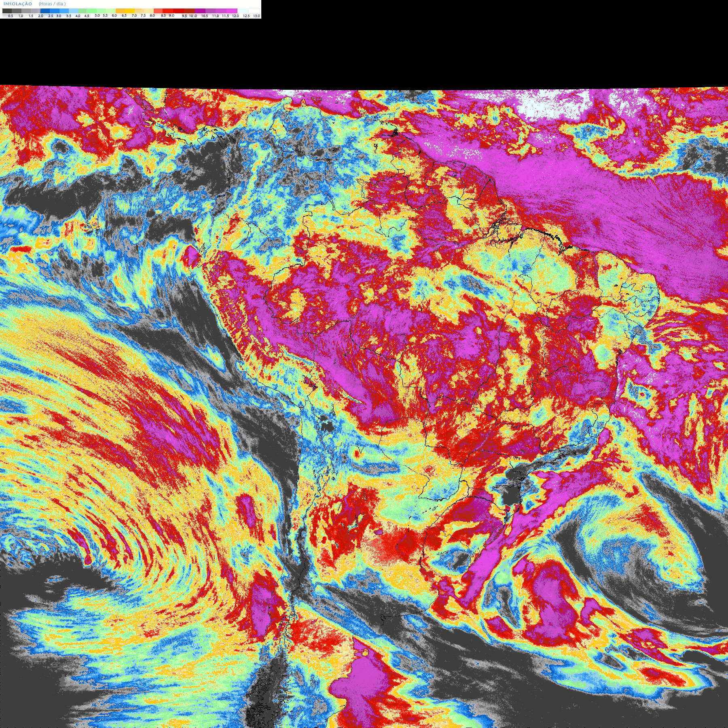Click the '8.0' legend value
This screenshot has height=728, width=728.
click(152, 15)
